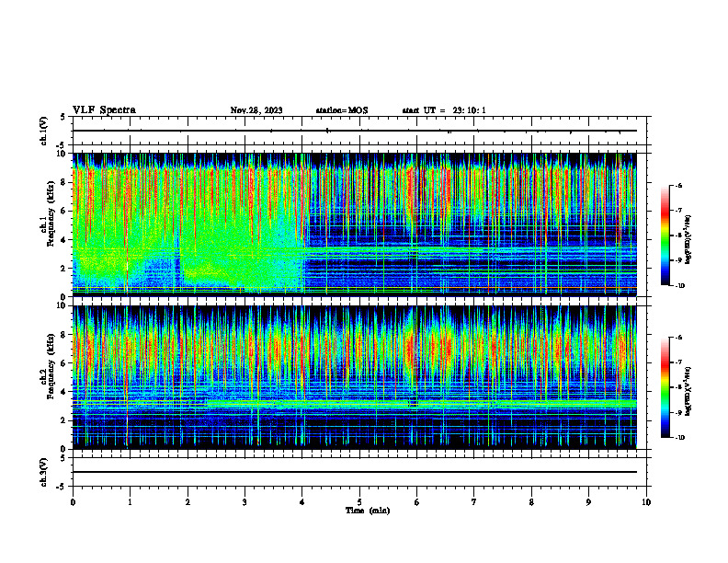Click the "2" kHz tick of ch.1 frequency axis
Viewport: 728px width, 563px height.
pyautogui.click(x=63, y=269)
